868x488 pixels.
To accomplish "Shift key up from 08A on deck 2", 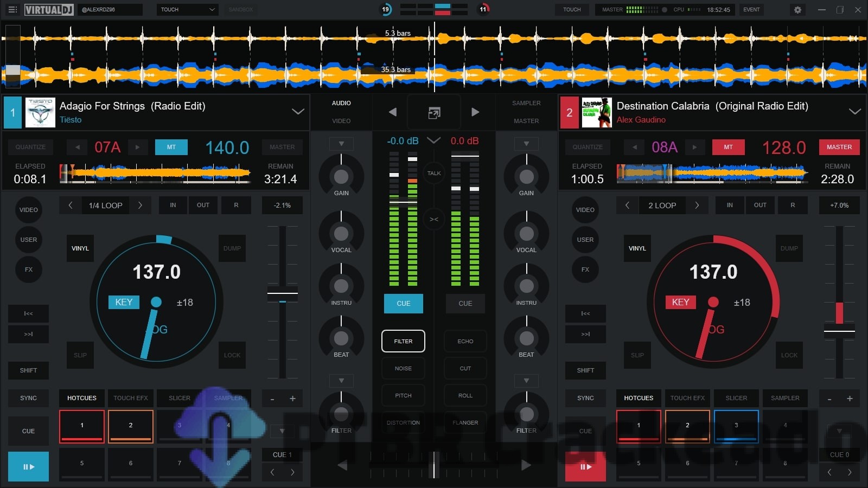I will pyautogui.click(x=694, y=147).
